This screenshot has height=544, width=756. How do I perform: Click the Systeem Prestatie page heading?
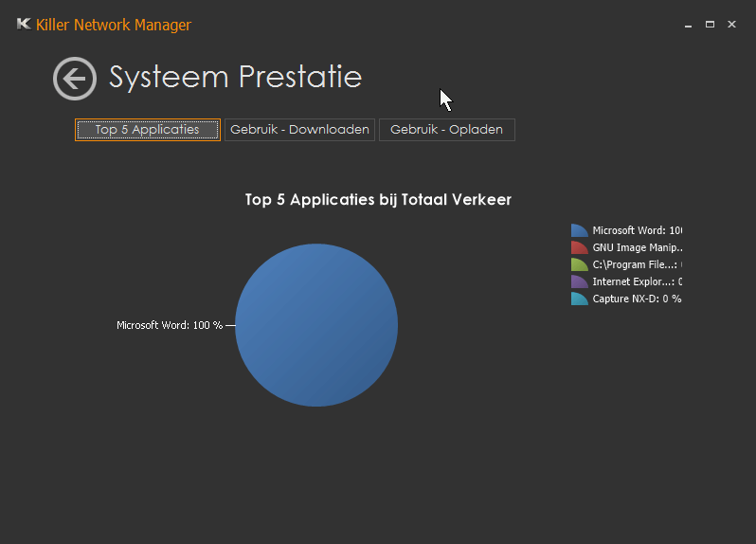(x=235, y=77)
